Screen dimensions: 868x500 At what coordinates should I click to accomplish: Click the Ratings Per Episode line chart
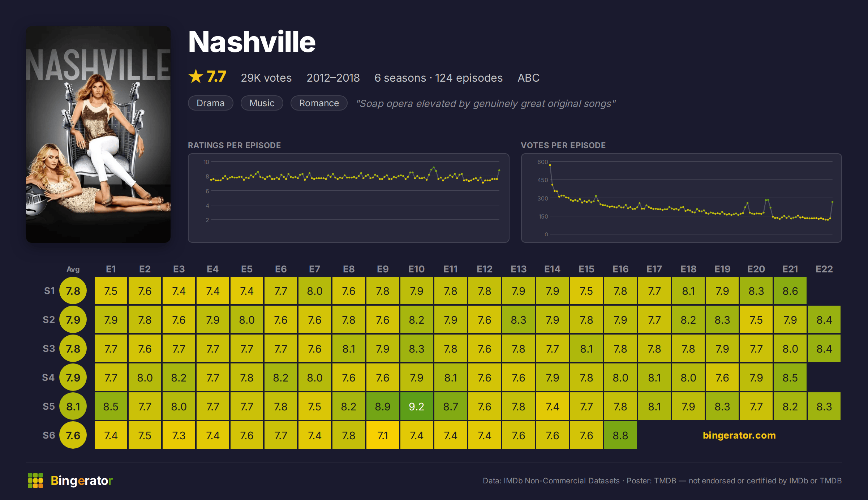coord(349,198)
